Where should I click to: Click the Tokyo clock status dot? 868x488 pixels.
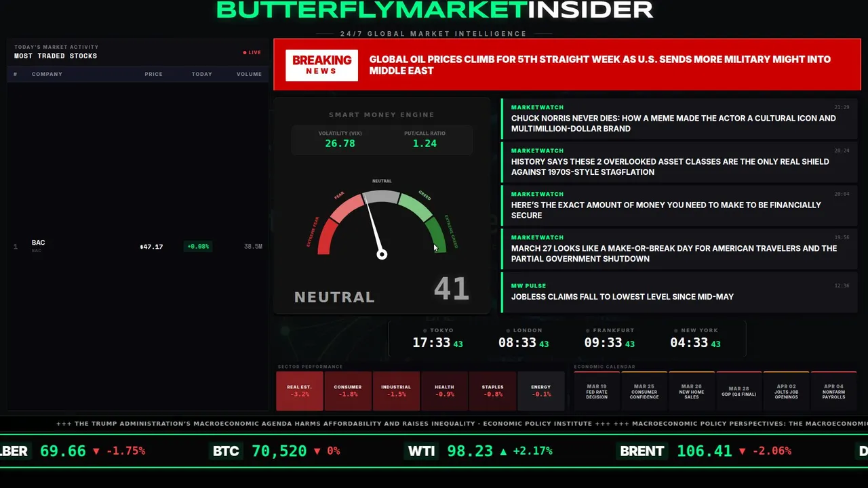[x=425, y=331]
